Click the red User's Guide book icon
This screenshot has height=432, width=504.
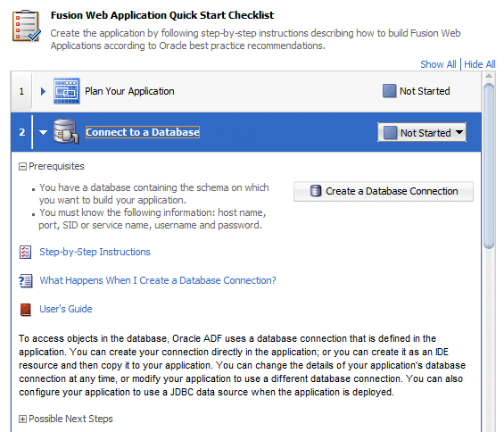pyautogui.click(x=25, y=310)
